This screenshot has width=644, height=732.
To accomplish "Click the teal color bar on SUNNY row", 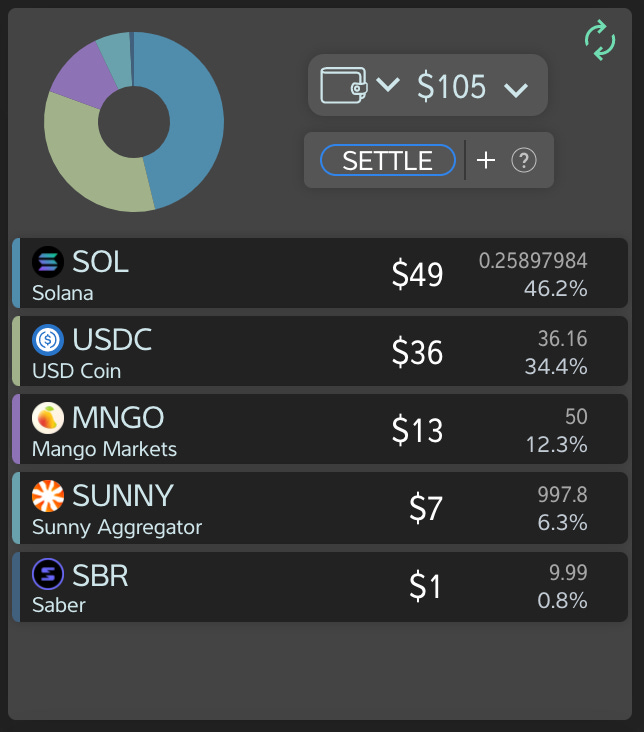I will point(16,507).
